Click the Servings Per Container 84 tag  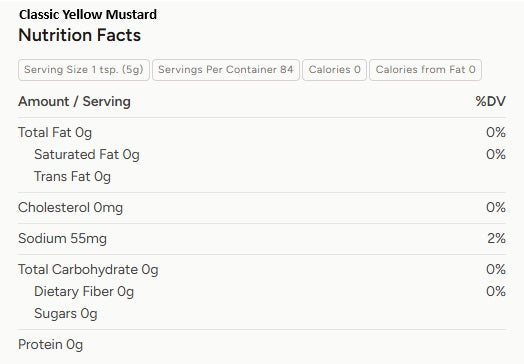[x=226, y=70]
